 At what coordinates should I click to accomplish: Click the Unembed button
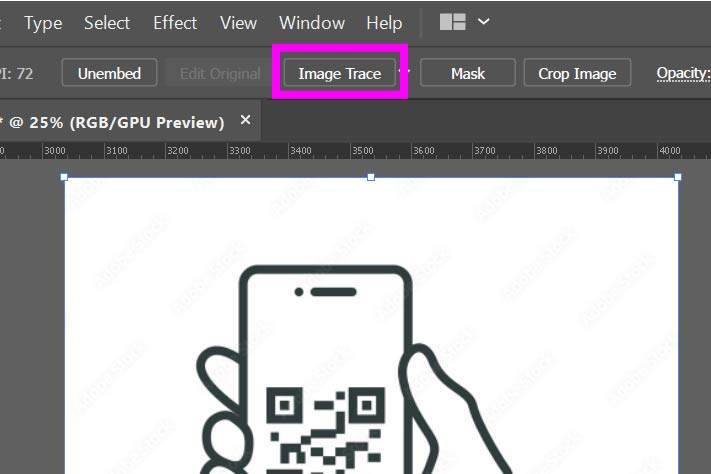pyautogui.click(x=109, y=73)
